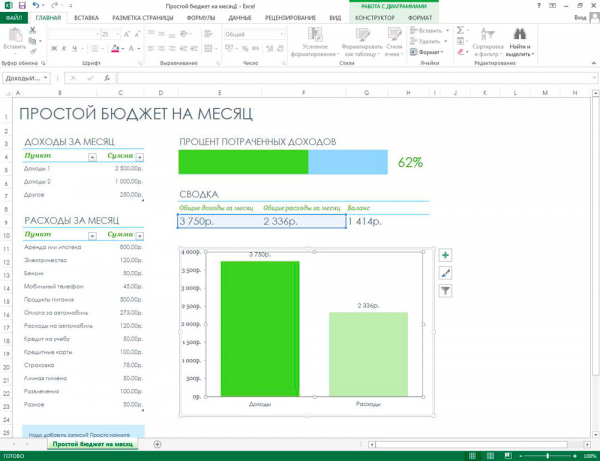
Task: Click the Chart Elements plus button
Action: (445, 255)
